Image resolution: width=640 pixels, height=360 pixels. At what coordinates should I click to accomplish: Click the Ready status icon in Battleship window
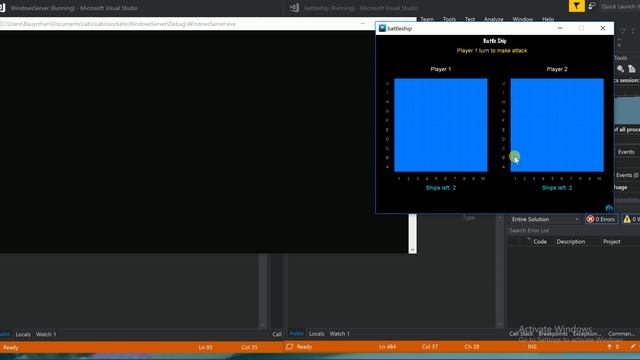point(289,347)
